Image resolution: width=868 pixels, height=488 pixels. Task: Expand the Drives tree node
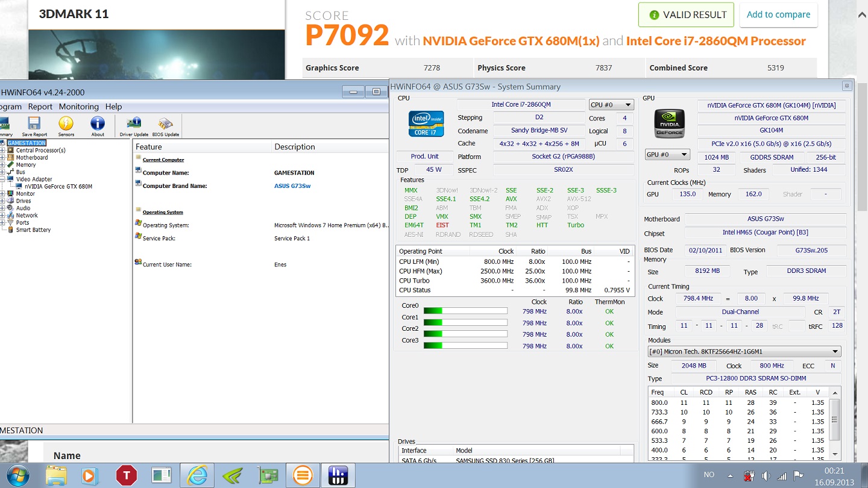pos(3,201)
